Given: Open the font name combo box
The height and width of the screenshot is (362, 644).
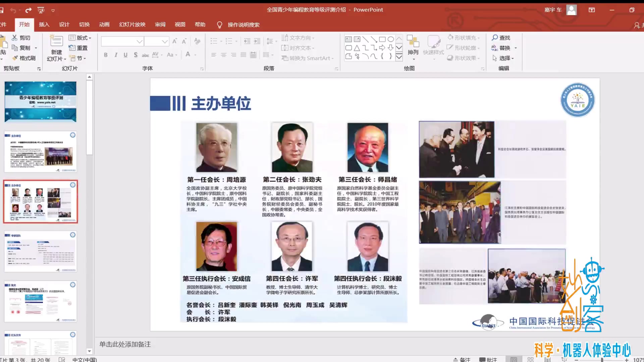Looking at the screenshot, I should (122, 41).
